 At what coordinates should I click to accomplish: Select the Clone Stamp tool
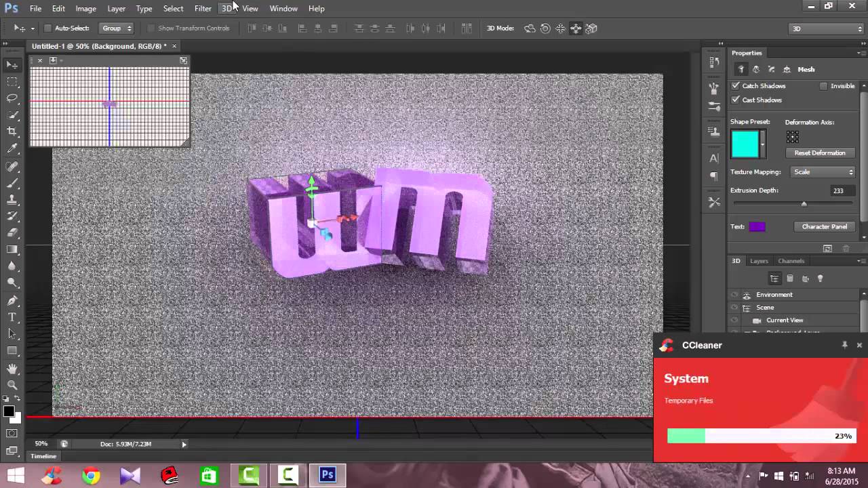(12, 200)
